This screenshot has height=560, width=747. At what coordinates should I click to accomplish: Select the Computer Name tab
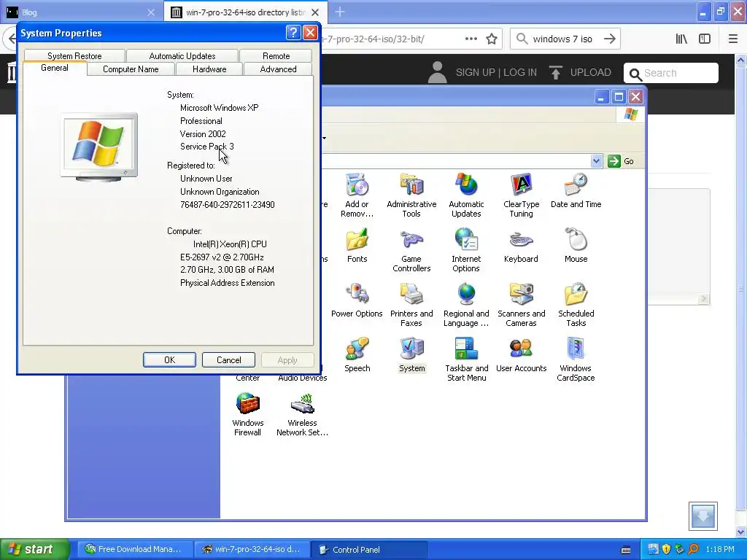(131, 69)
